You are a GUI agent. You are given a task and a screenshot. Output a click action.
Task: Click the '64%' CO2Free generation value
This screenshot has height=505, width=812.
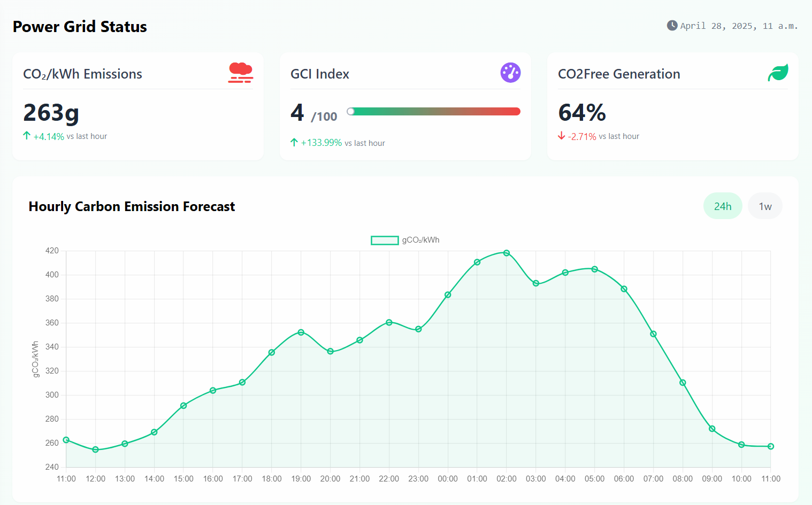point(582,113)
